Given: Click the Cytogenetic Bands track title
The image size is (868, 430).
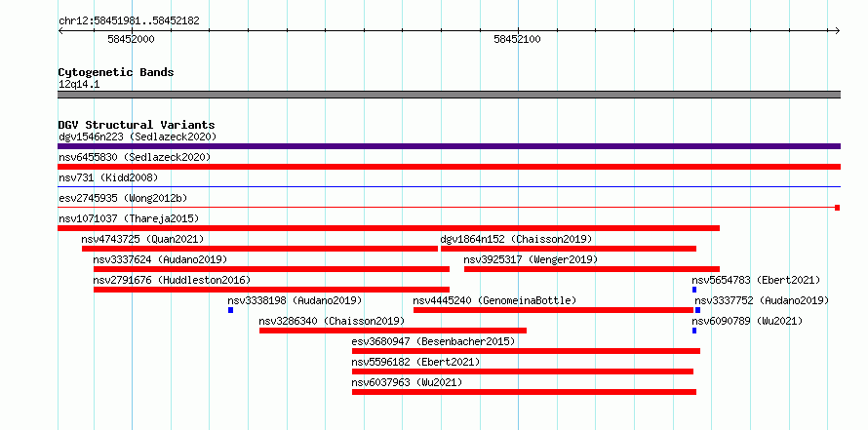Looking at the screenshot, I should (x=116, y=72).
